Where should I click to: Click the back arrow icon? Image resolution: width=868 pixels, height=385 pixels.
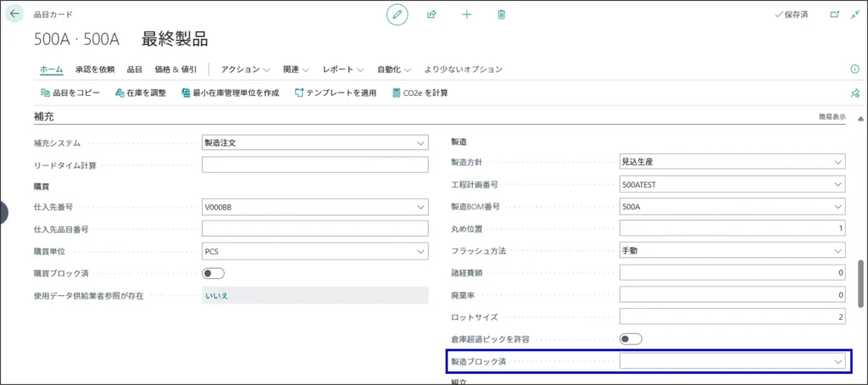tap(14, 14)
